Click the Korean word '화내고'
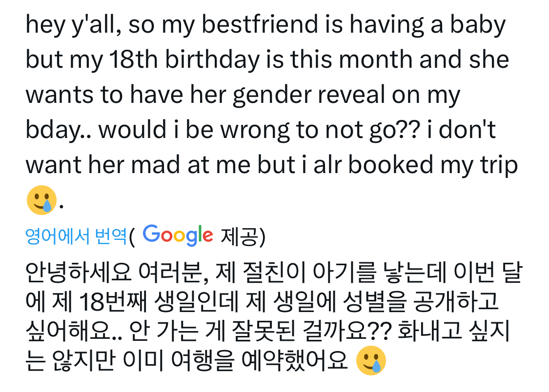The height and width of the screenshot is (392, 549). click(x=430, y=331)
